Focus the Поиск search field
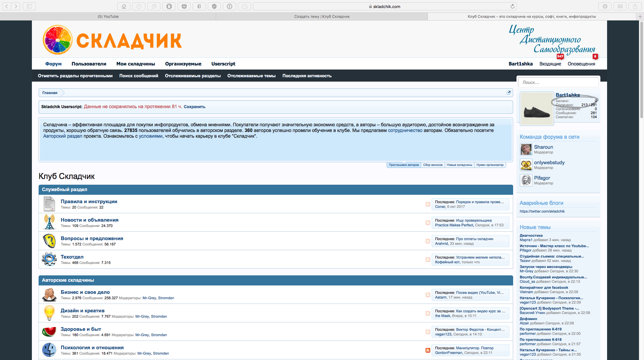The width and height of the screenshot is (644, 360). click(x=558, y=82)
